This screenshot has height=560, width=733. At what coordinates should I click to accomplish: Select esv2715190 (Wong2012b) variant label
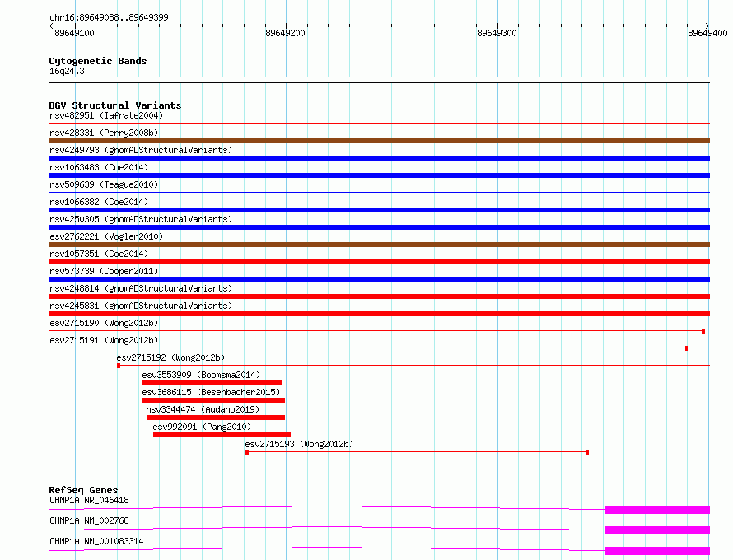tap(104, 323)
